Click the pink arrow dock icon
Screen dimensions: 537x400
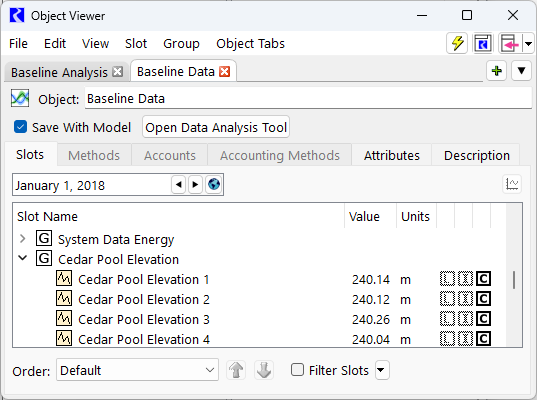tap(510, 43)
